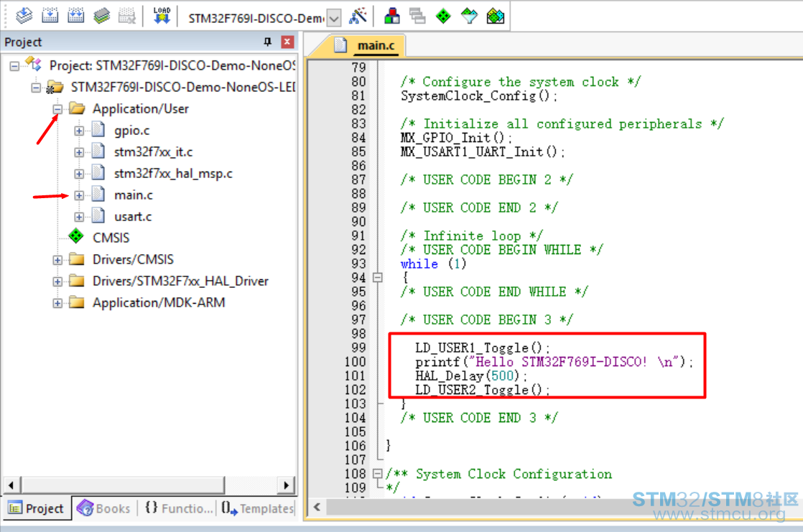Viewport: 803px width, 532px height.
Task: Click the LD_USER1_Toggle() code line
Action: pyautogui.click(x=483, y=347)
